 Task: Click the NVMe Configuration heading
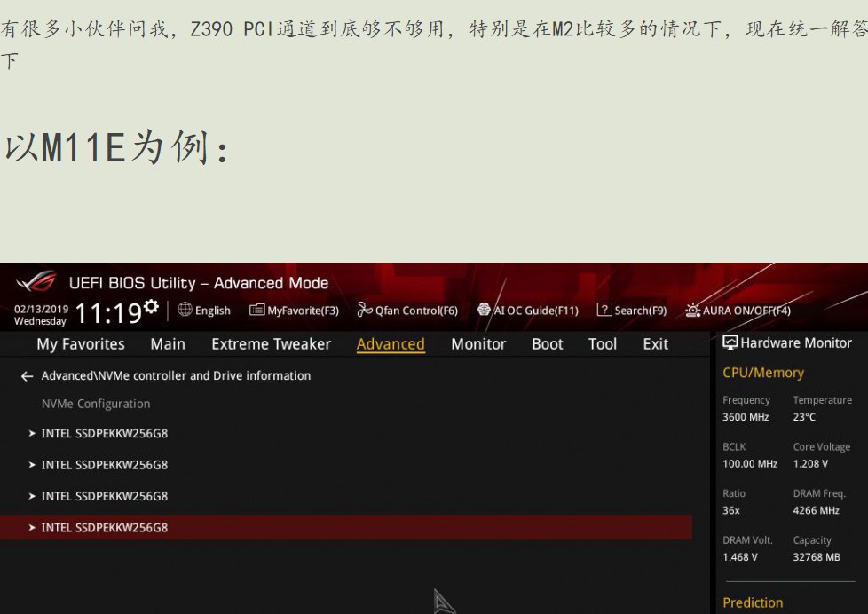click(x=96, y=405)
